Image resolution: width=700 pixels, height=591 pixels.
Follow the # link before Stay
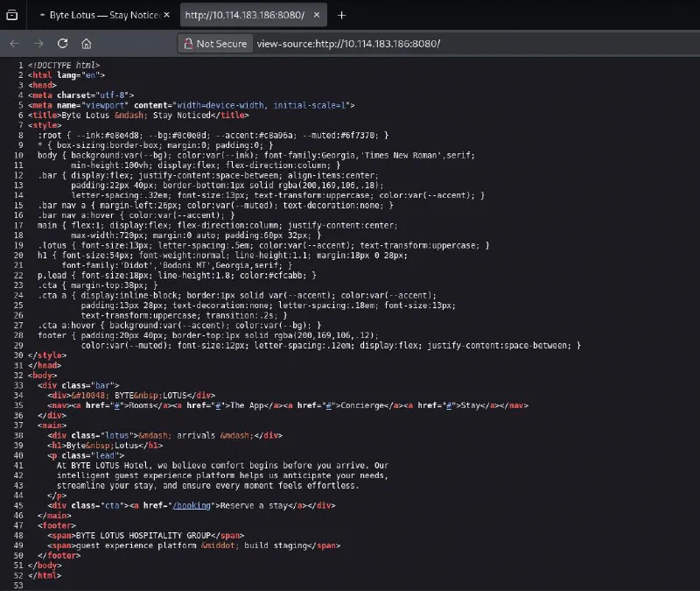[449, 405]
